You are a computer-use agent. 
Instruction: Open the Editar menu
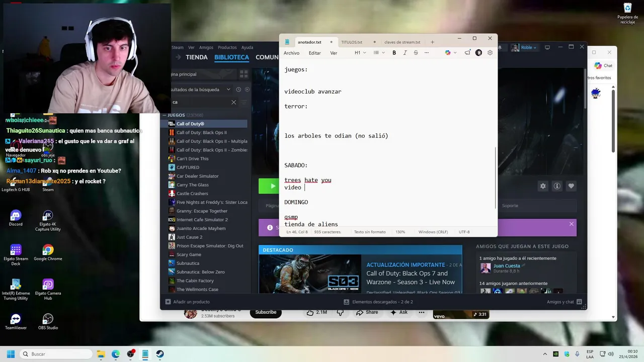314,53
